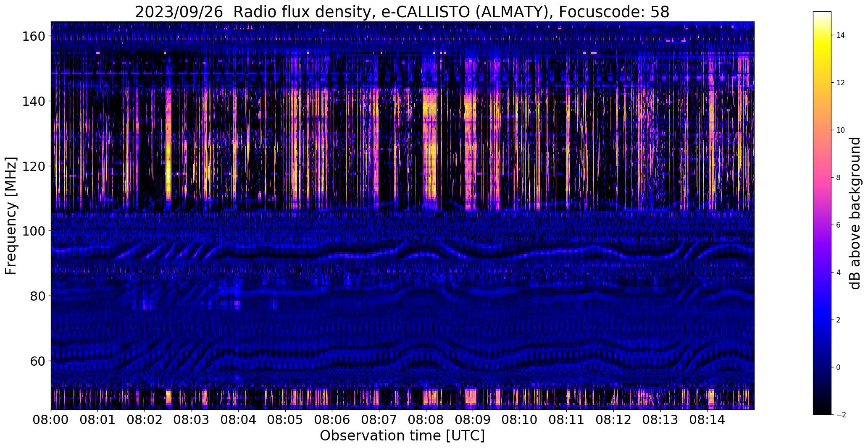Click the 60 frequency tick label
This screenshot has width=868, height=448.
[x=37, y=361]
